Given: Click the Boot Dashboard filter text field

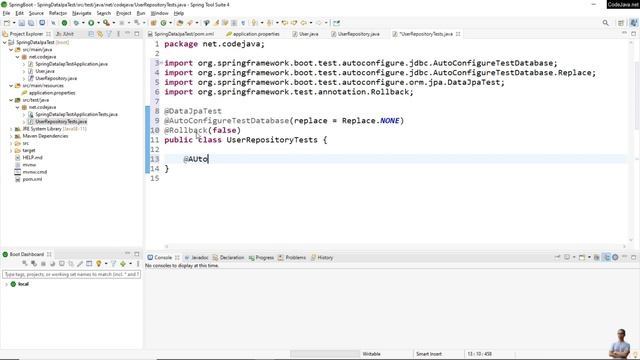Looking at the screenshot, I should click(71, 274).
